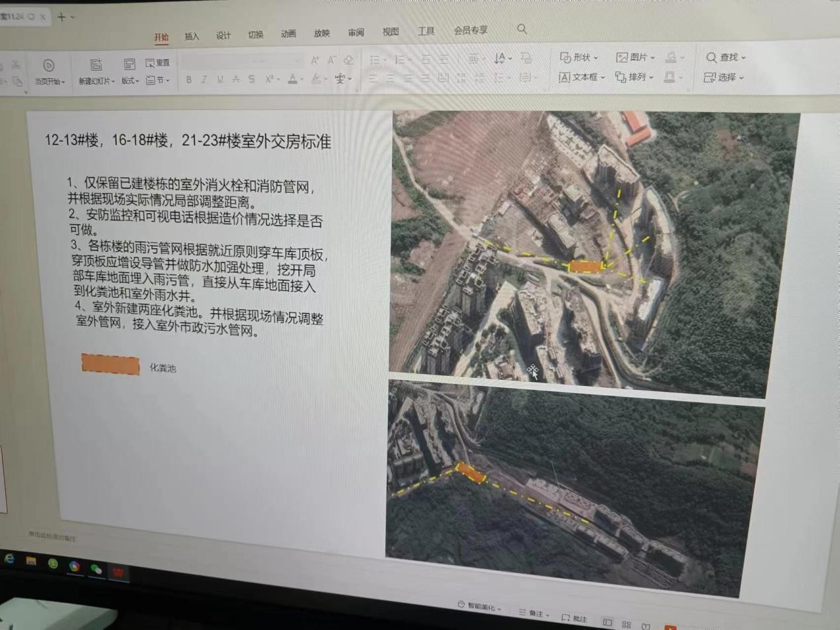This screenshot has height=630, width=840.
Task: Click the Reset (重置) slide button
Action: point(158,63)
